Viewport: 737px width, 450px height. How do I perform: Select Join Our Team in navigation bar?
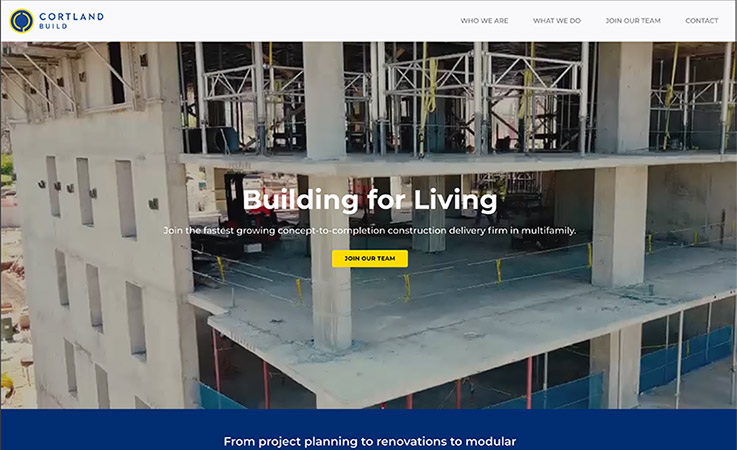point(633,21)
